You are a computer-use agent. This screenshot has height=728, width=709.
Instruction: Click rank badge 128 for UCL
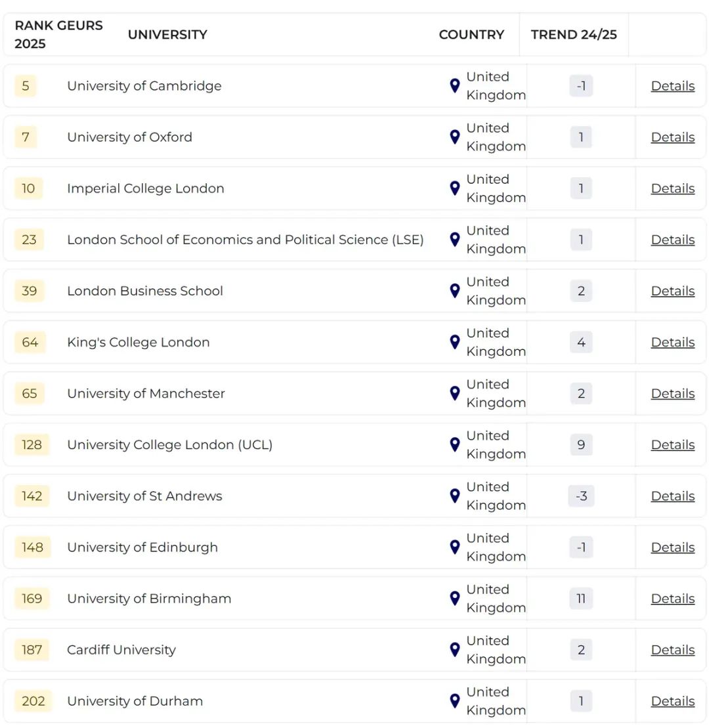click(32, 444)
